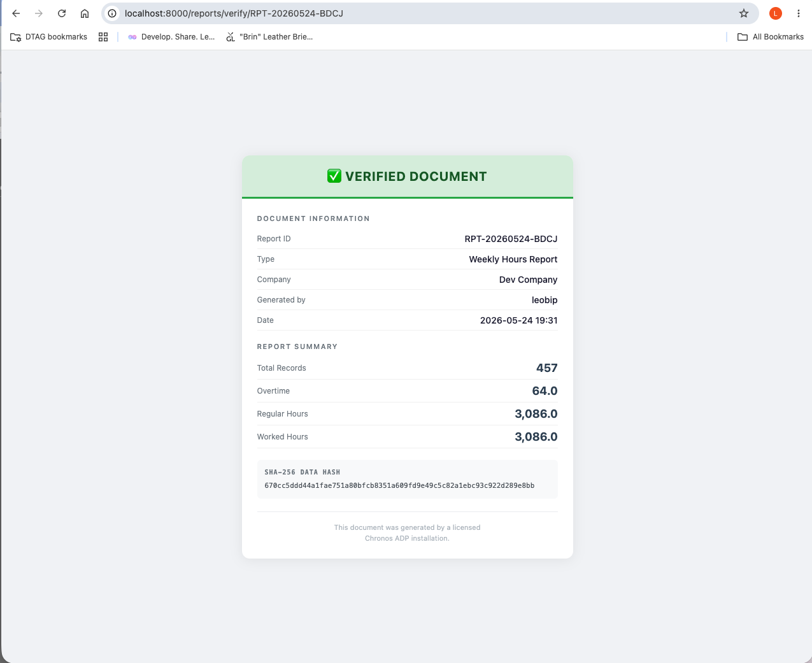This screenshot has height=663, width=812.
Task: Select the SHA-256 data hash string
Action: (399, 485)
